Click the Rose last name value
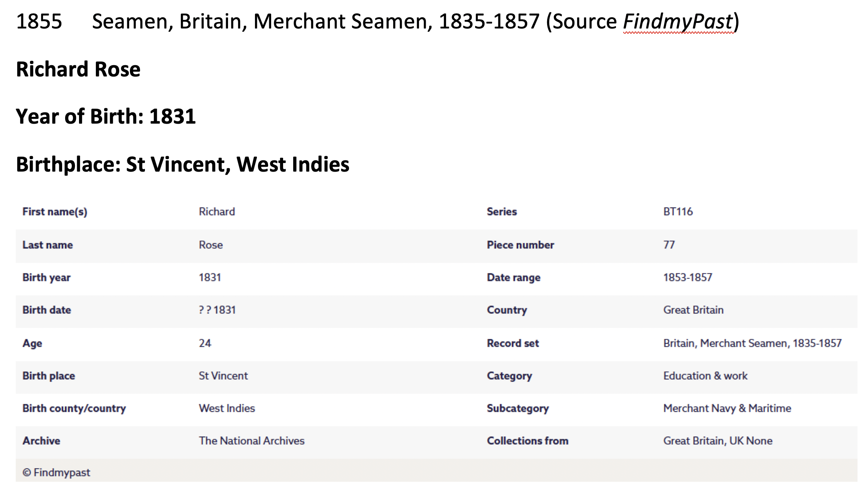This screenshot has height=490, width=868. 210,245
